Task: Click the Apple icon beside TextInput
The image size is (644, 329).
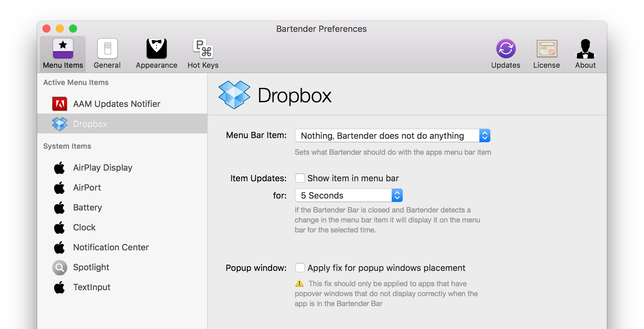Action: click(60, 287)
